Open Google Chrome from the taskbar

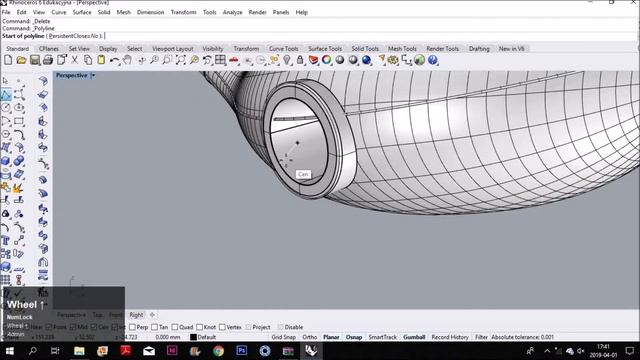point(218,351)
